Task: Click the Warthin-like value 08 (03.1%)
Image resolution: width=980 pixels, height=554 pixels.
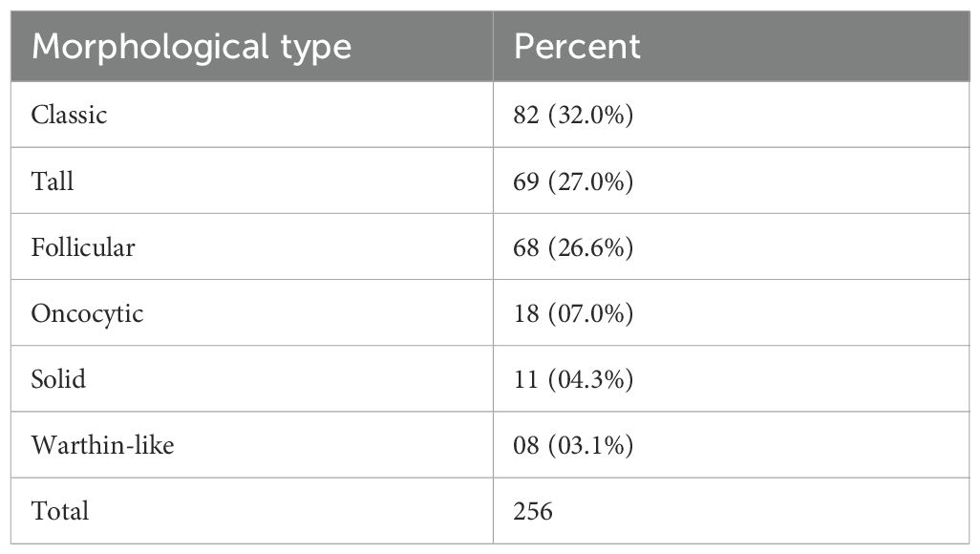Action: point(573,445)
